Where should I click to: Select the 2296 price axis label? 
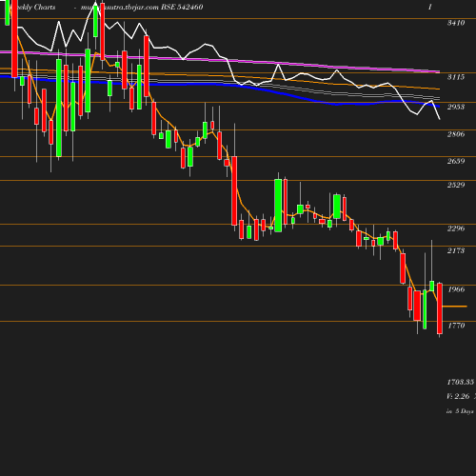pos(456,228)
